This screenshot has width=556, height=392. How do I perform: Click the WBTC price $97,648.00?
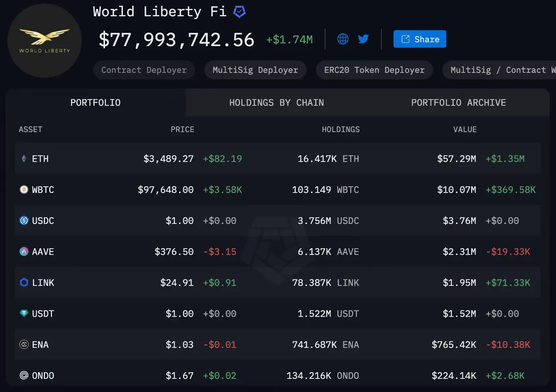click(x=166, y=190)
